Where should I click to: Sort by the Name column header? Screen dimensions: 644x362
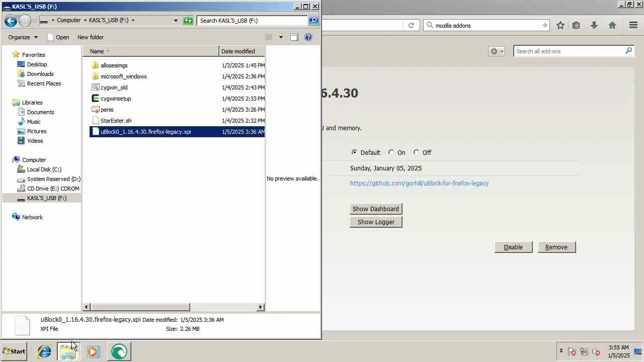151,51
